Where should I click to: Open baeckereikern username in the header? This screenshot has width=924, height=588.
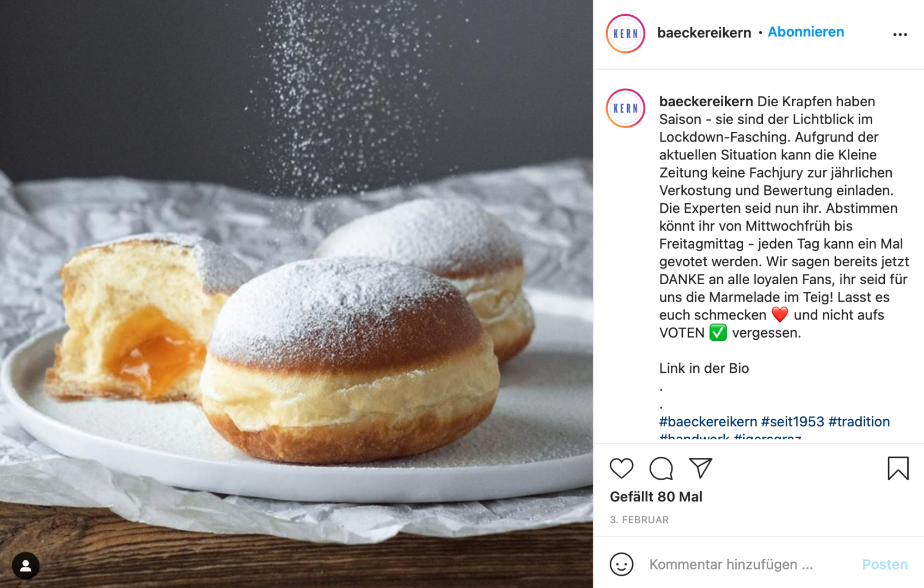(704, 33)
